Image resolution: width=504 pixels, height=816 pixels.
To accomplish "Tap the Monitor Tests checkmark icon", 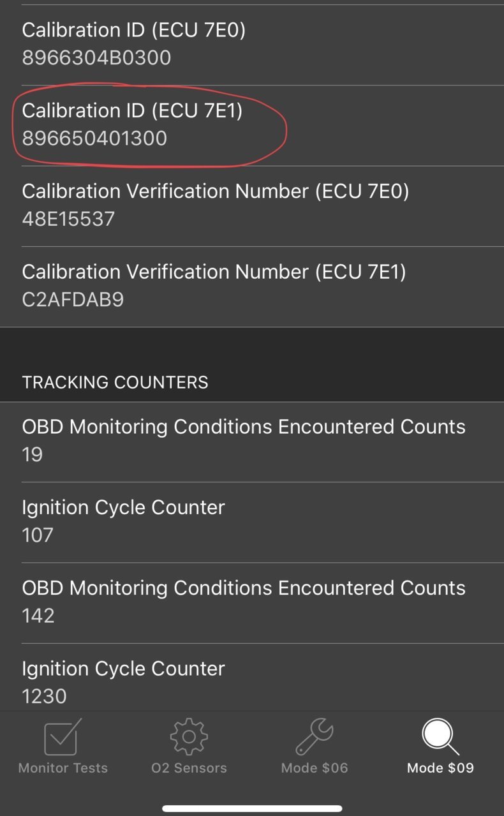I will point(63,738).
